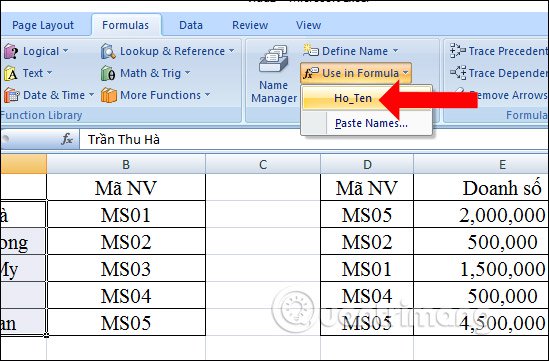Select cell MS02 in column B

pyautogui.click(x=126, y=242)
